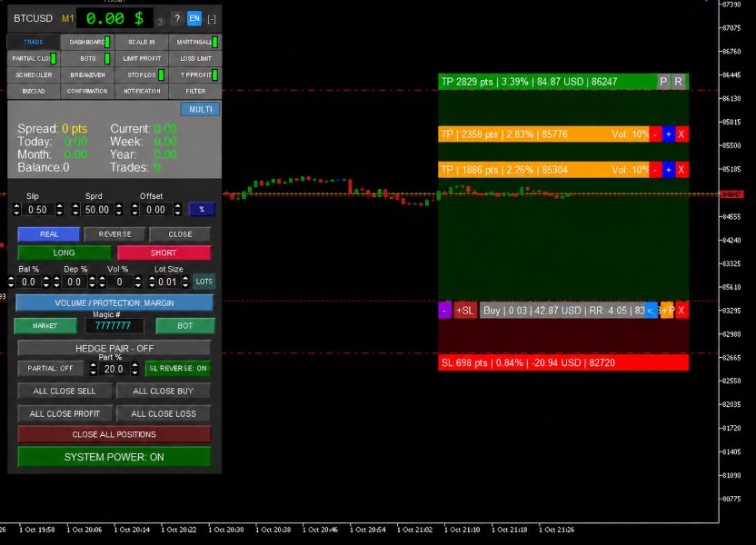Toggle the LOTS unit button

pyautogui.click(x=204, y=282)
